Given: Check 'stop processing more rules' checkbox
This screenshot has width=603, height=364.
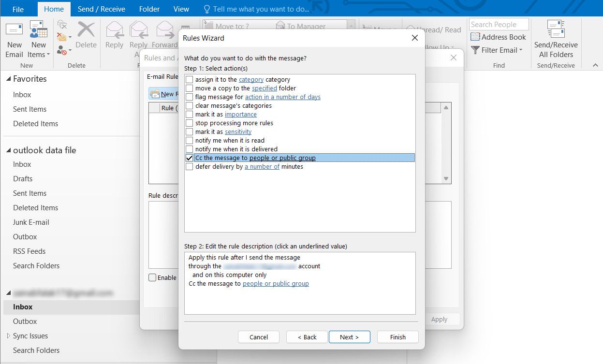Looking at the screenshot, I should tap(190, 123).
